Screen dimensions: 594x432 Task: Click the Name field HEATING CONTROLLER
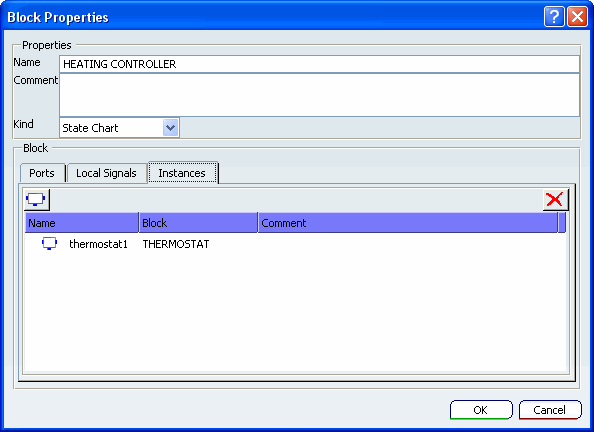(319, 64)
